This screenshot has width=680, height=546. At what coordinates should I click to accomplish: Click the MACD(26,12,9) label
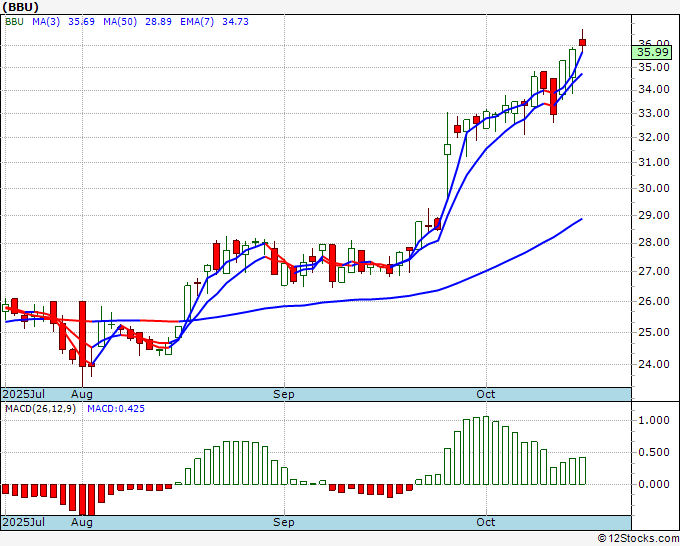tap(40, 409)
